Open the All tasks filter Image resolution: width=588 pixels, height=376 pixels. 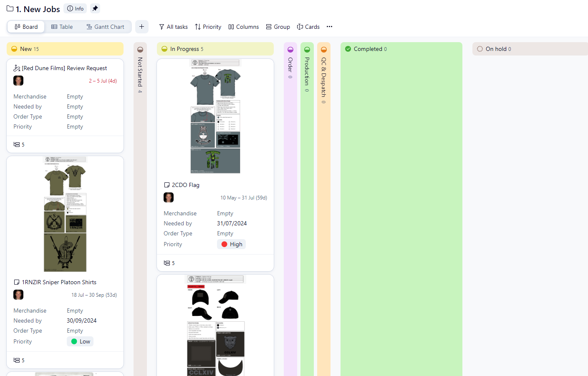click(173, 27)
